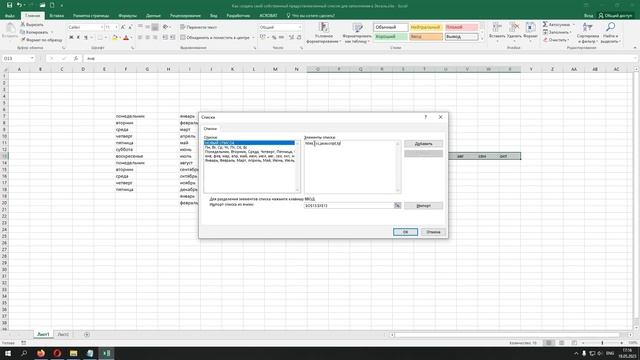This screenshot has width=640, height=360.
Task: Align text to the left
Action: (140, 38)
